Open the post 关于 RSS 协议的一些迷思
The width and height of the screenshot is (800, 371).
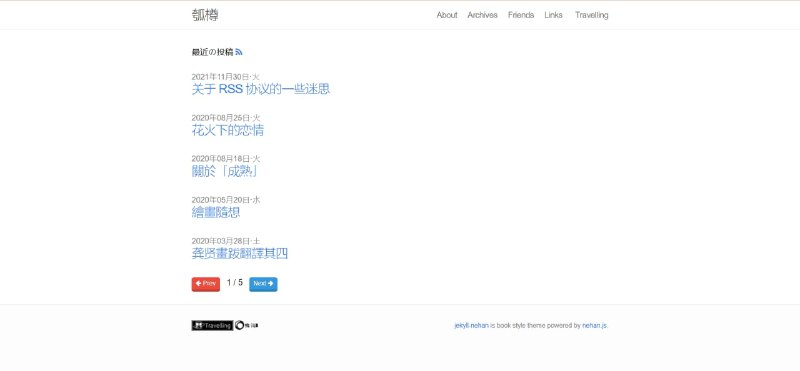click(x=261, y=89)
